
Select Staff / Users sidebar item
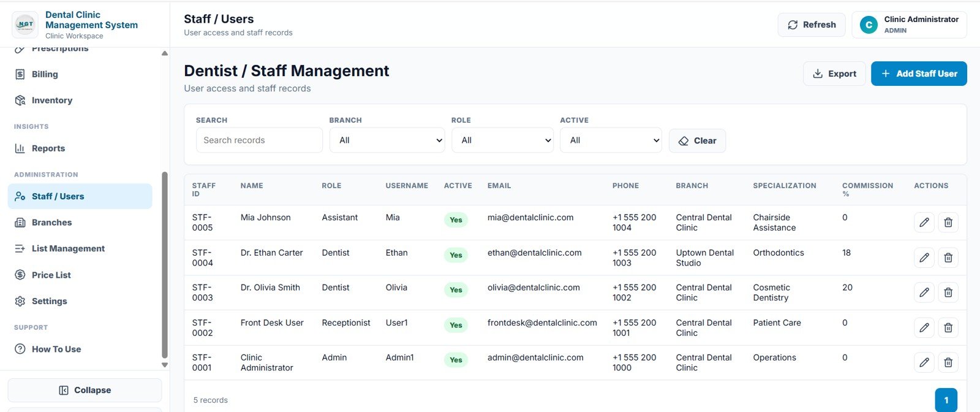[x=80, y=196]
